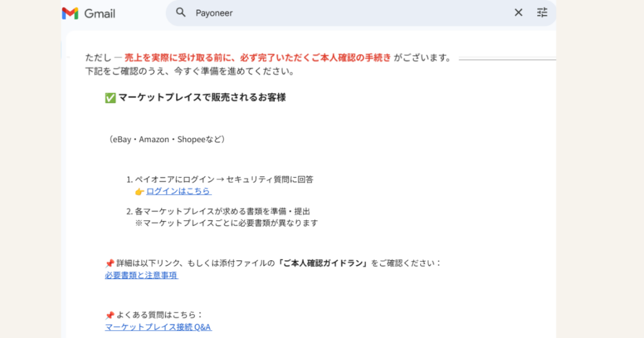Click the Gmail wordmark text
This screenshot has height=338, width=644.
tap(99, 13)
